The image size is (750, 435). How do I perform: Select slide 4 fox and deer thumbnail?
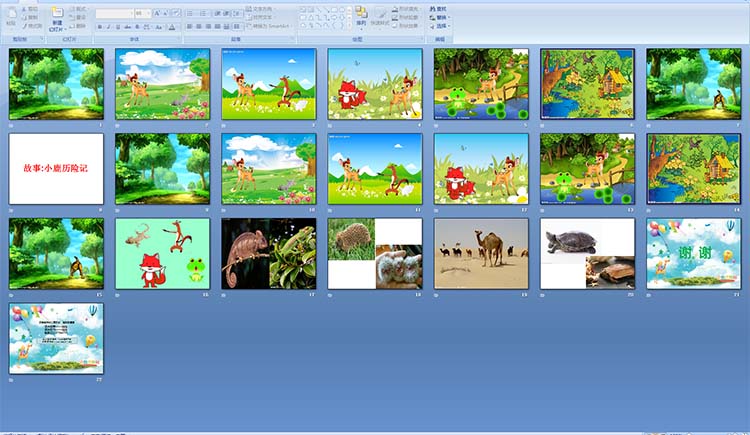[375, 84]
